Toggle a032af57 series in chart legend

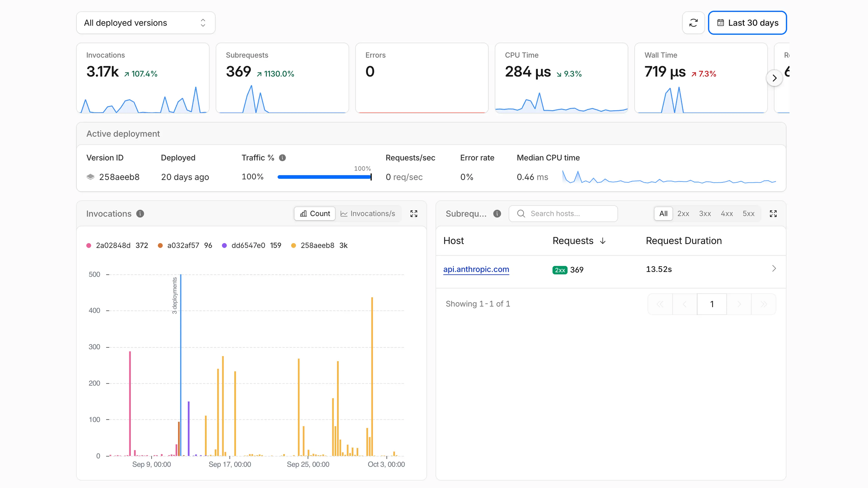(x=185, y=245)
